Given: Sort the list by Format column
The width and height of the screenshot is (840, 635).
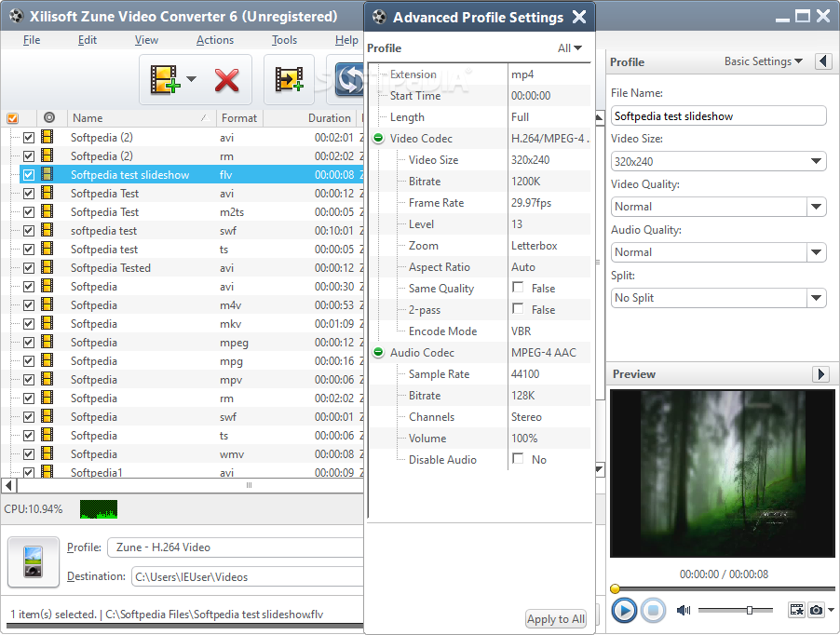Looking at the screenshot, I should pyautogui.click(x=239, y=118).
